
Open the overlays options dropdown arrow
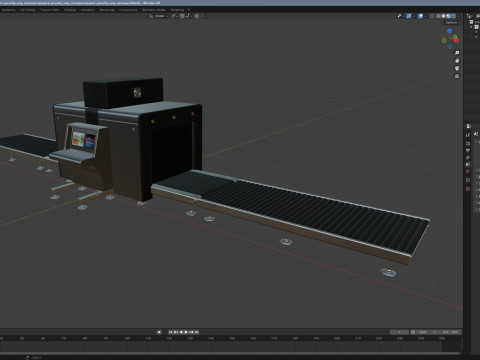pyautogui.click(x=426, y=16)
